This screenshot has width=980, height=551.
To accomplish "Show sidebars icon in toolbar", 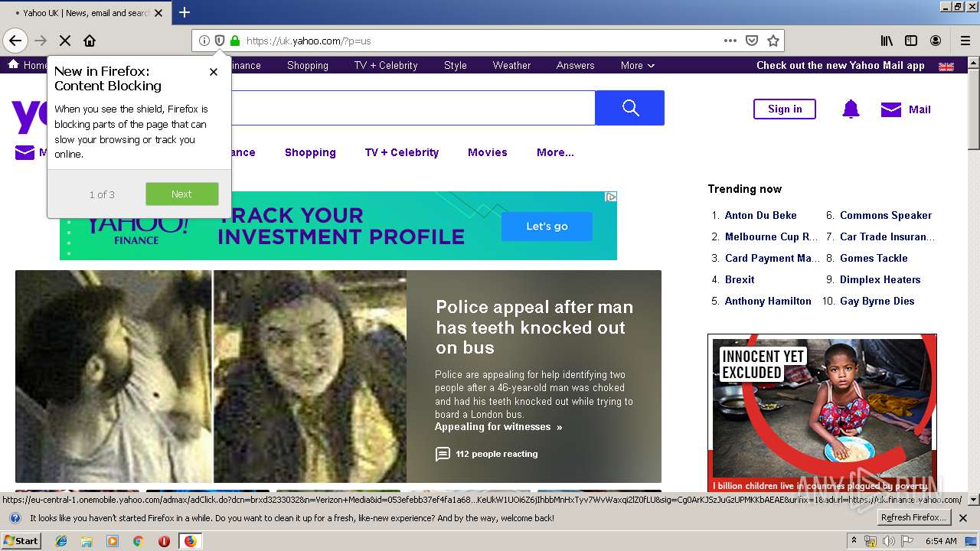I will [x=911, y=41].
